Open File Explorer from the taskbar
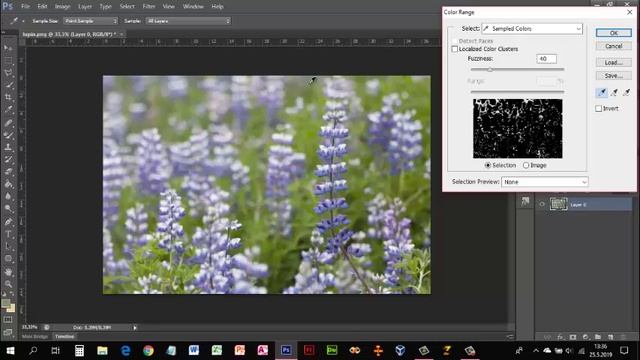The width and height of the screenshot is (640, 360). pyautogui.click(x=102, y=351)
